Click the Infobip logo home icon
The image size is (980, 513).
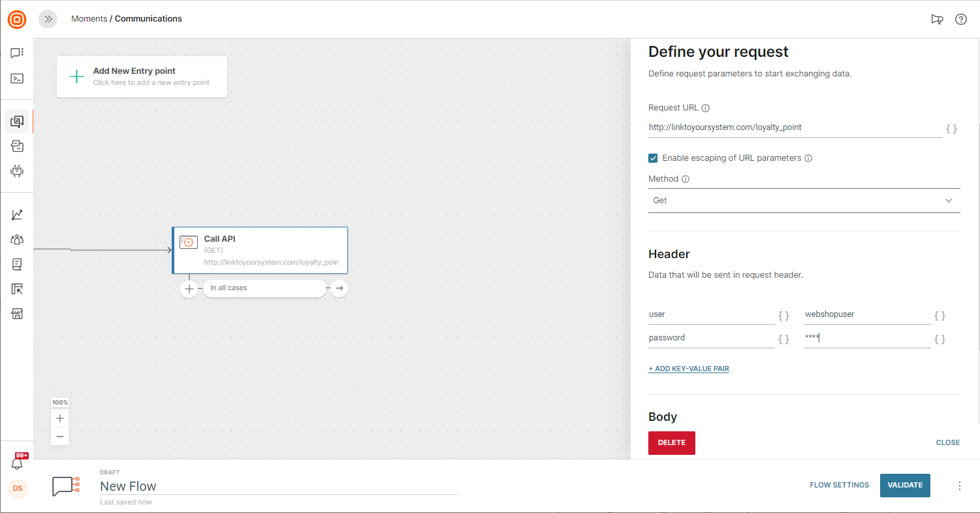[x=17, y=19]
